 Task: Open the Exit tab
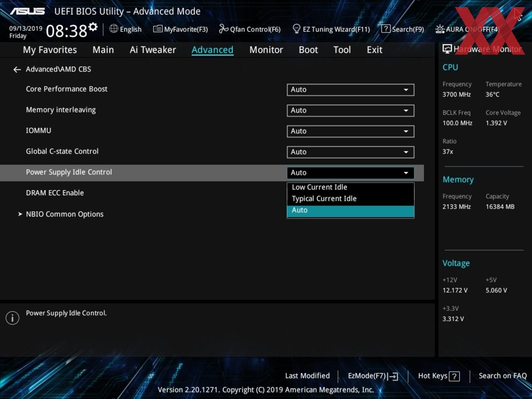click(374, 50)
